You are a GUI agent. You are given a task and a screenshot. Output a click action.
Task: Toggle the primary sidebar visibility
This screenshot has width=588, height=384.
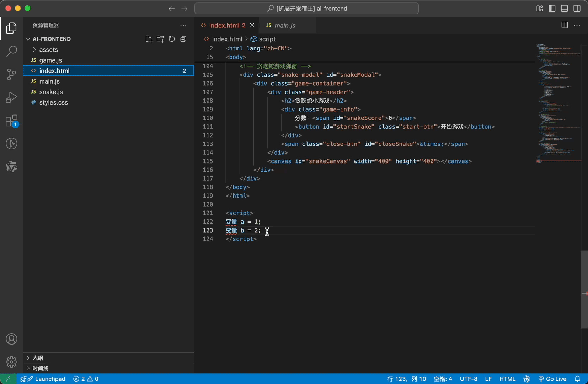[552, 9]
